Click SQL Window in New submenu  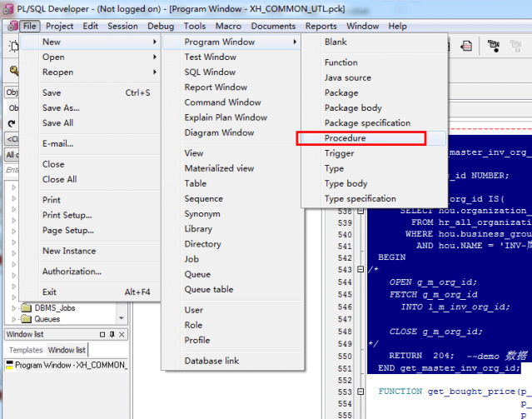pos(231,72)
